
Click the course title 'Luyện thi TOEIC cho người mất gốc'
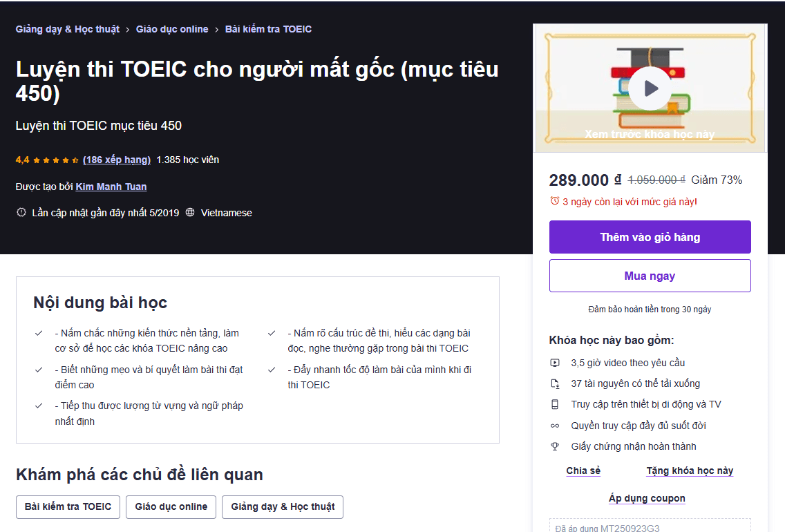point(257,81)
